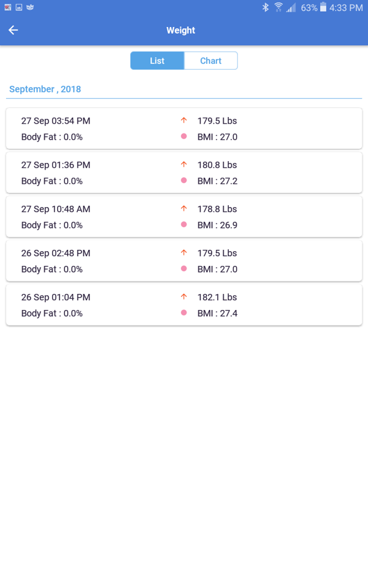
Task: Click the red up arrow beside 180.8 Lbs
Action: (183, 165)
